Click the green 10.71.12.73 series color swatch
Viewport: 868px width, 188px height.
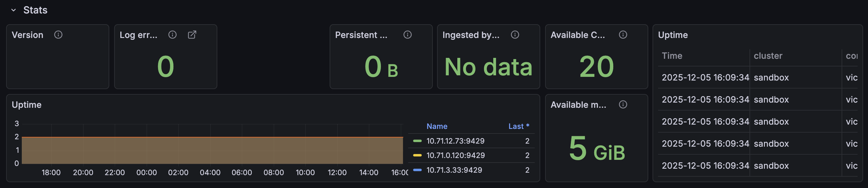pyautogui.click(x=417, y=141)
